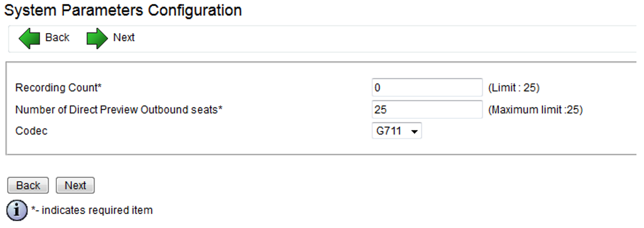This screenshot has height=228, width=644.
Task: Focus the Recording Count input field
Action: [427, 88]
